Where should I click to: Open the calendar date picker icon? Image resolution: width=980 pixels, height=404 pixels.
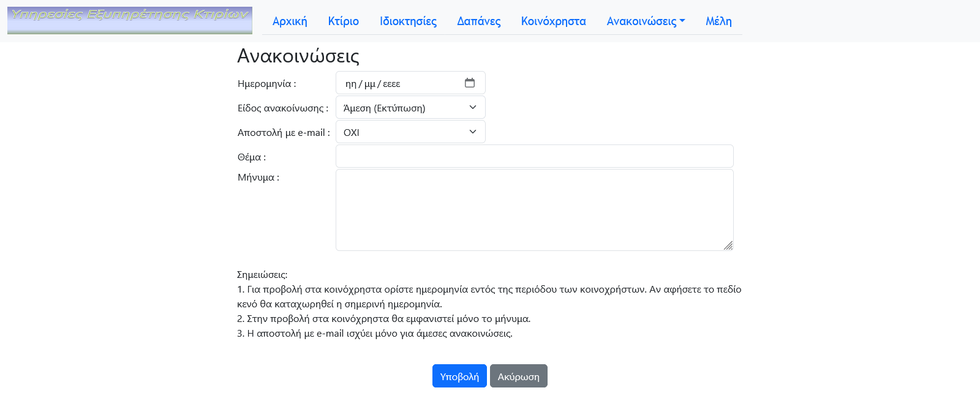(x=470, y=83)
